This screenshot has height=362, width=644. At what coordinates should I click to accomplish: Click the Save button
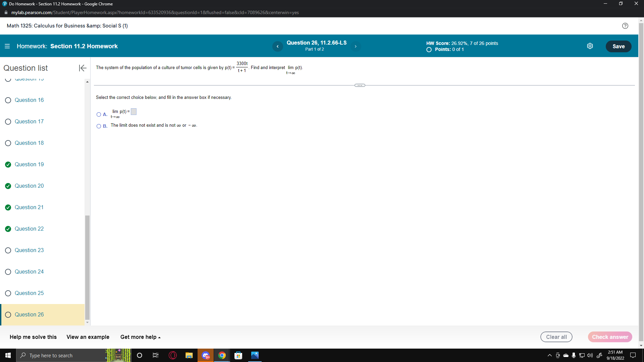[x=619, y=46]
